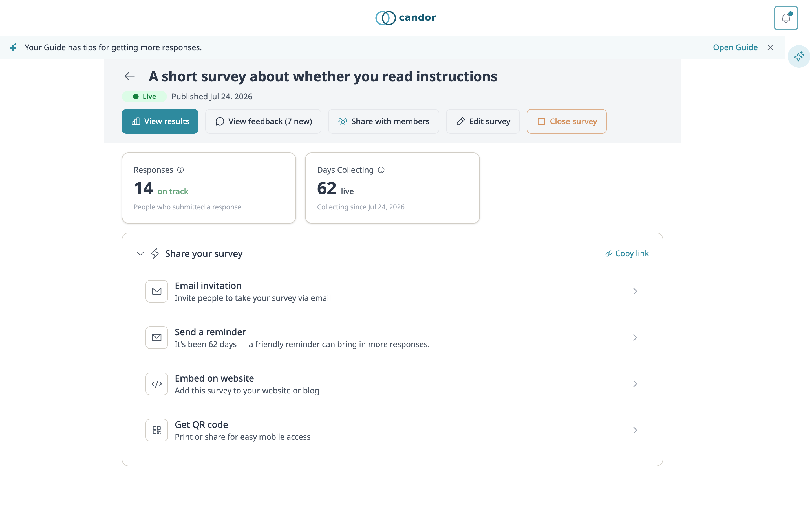Click the View results button
812x508 pixels.
[160, 121]
